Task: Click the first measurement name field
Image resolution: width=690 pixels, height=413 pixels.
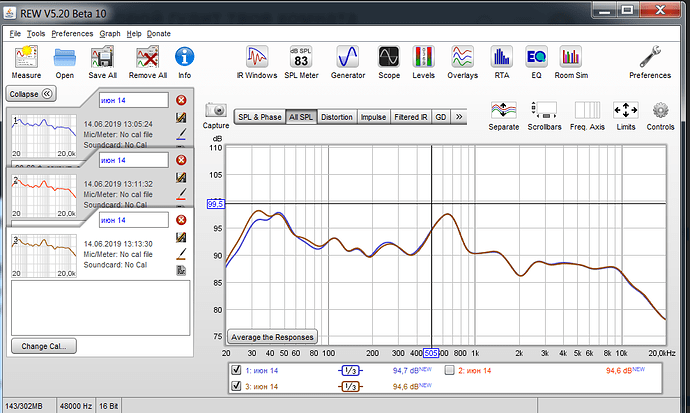Action: (x=132, y=100)
